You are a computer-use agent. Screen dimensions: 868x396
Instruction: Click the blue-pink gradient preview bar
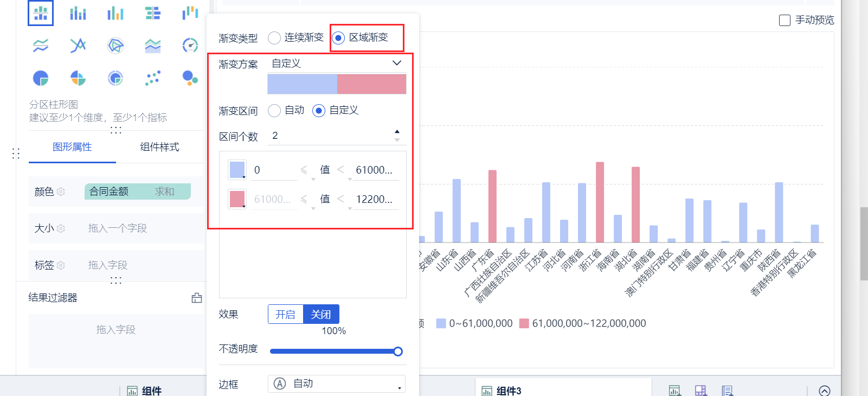click(x=337, y=84)
